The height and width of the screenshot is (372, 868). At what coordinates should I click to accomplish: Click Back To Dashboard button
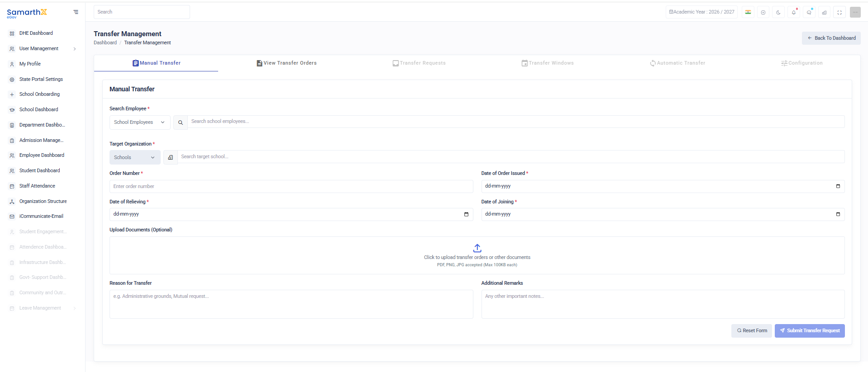[x=831, y=38]
